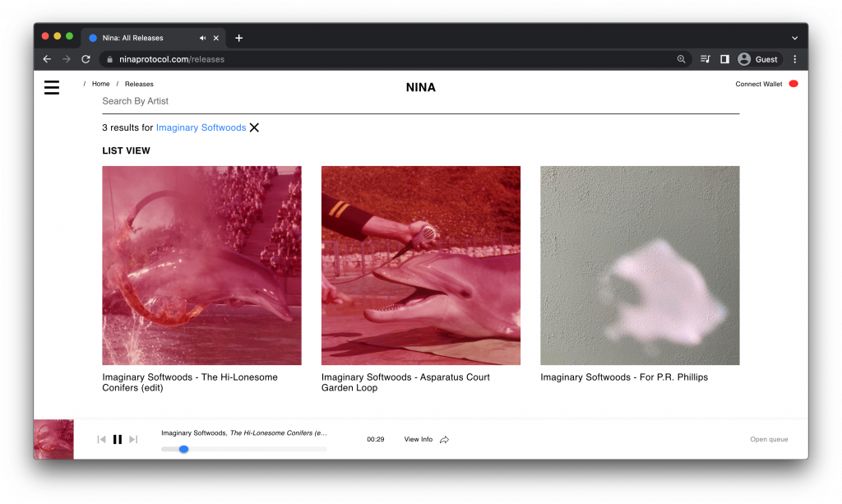Open For P.R. Phillips cover artwork
Viewport: 842px width, 504px height.
pos(640,266)
